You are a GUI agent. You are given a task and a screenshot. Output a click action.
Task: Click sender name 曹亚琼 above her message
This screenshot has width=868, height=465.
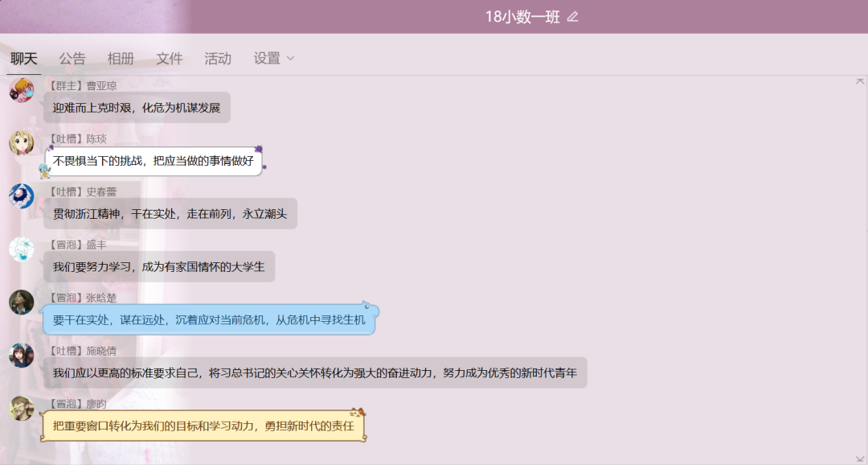tap(102, 85)
